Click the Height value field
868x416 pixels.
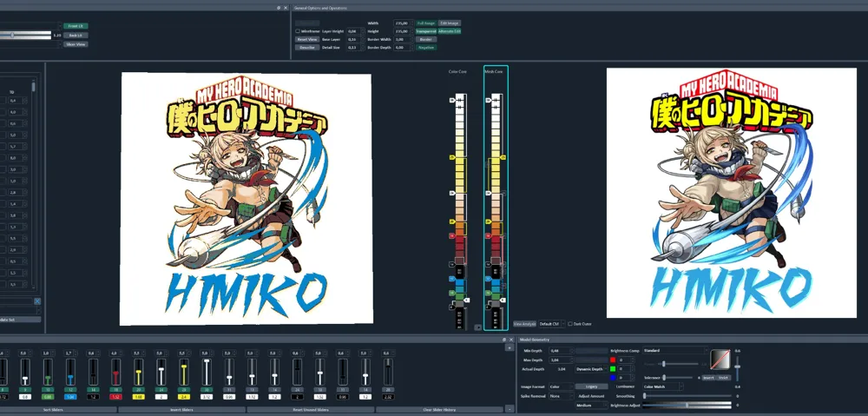pos(403,31)
